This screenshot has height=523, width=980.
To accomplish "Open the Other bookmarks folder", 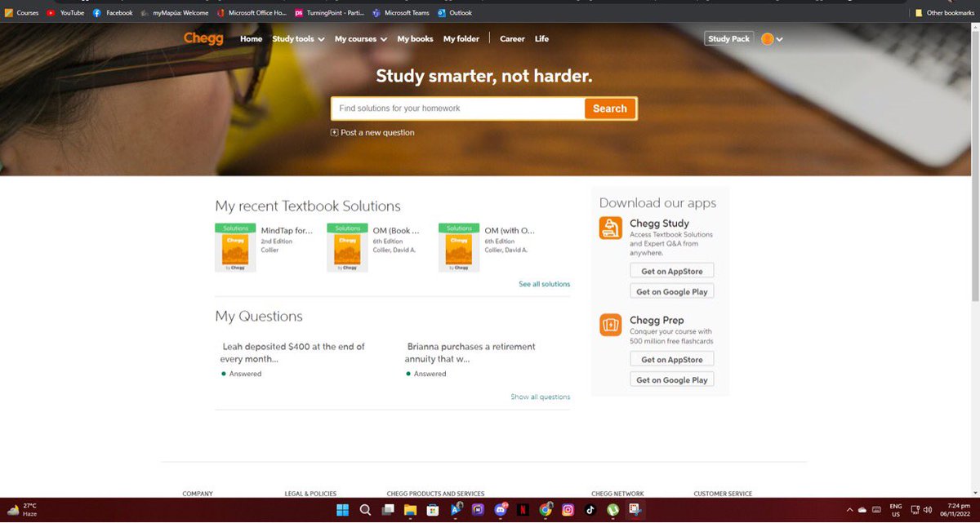I will pos(945,13).
